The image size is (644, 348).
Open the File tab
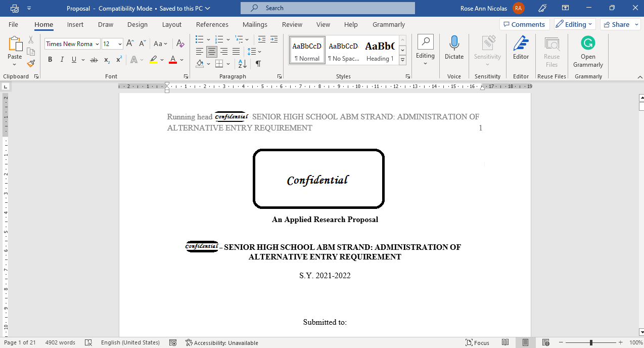click(x=13, y=24)
